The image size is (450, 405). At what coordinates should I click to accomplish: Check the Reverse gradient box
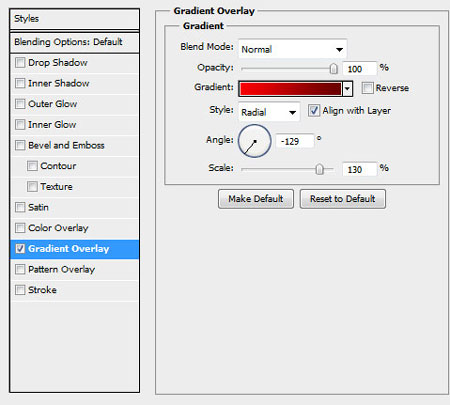click(x=367, y=88)
